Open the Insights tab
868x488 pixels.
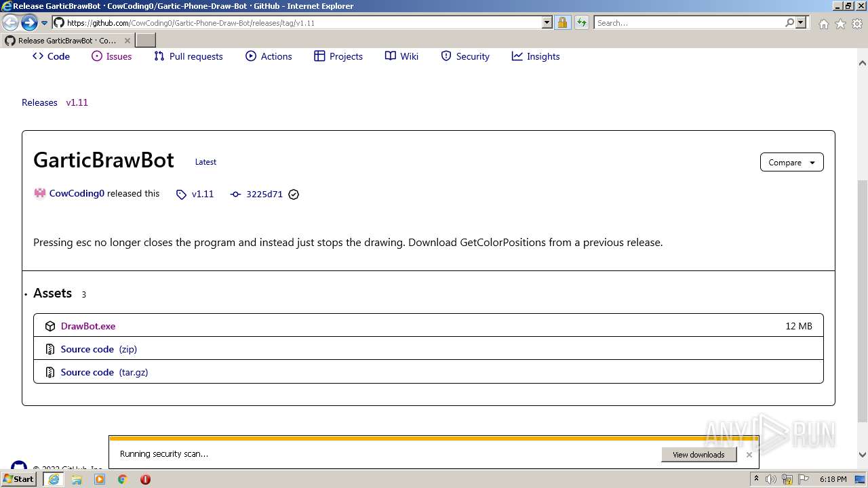[536, 56]
